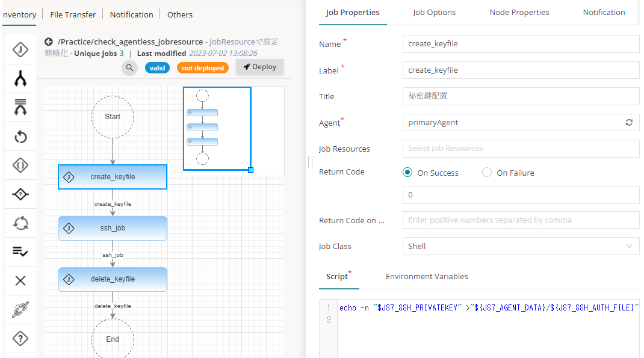Select the Lock instruction chain icon
Viewport: 644px width, 358px height.
point(20,309)
